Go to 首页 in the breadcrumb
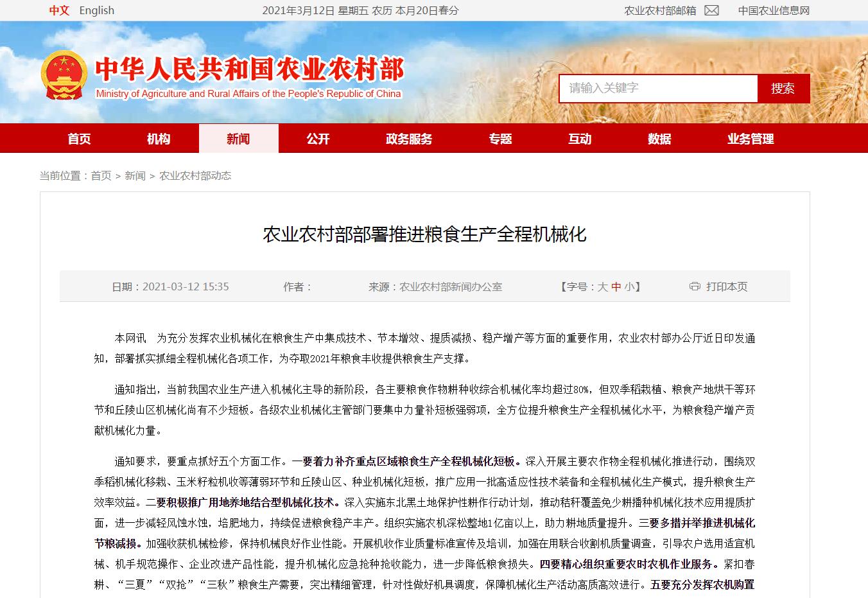 (x=101, y=175)
